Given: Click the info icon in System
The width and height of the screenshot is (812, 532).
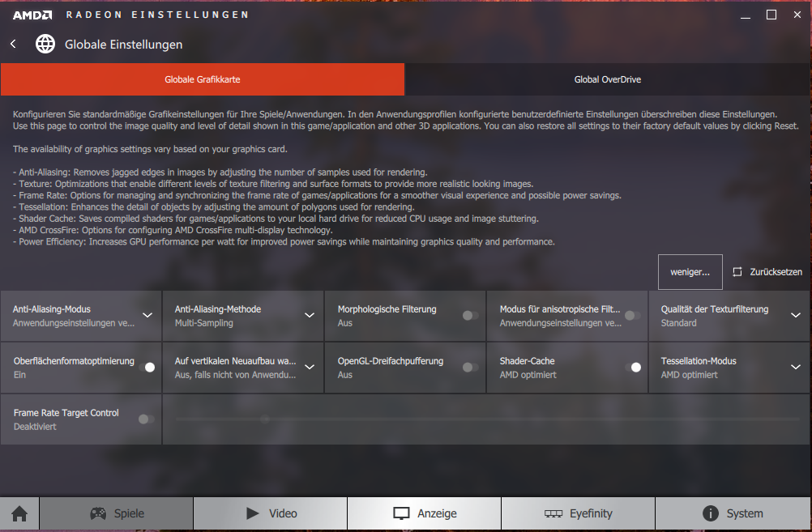Looking at the screenshot, I should tap(711, 513).
